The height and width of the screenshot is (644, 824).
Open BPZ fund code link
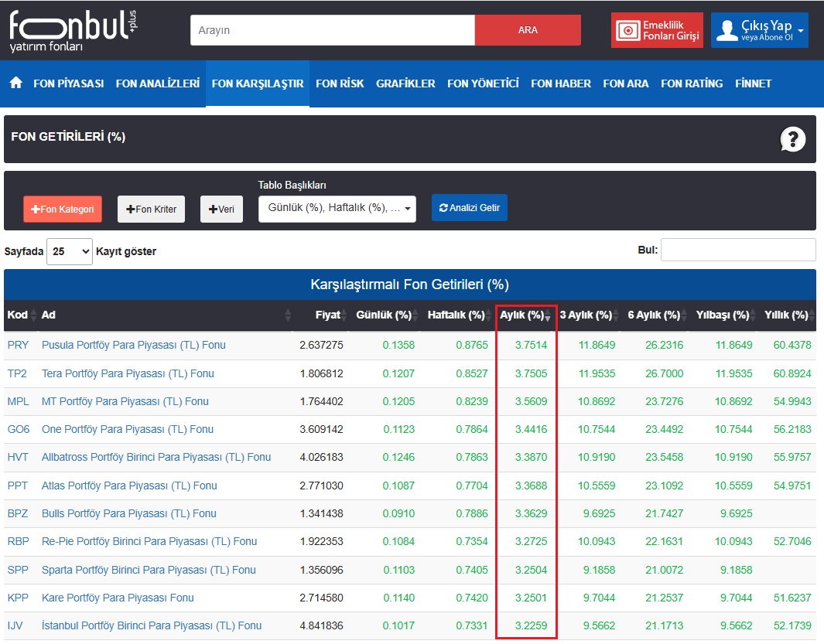coord(18,513)
